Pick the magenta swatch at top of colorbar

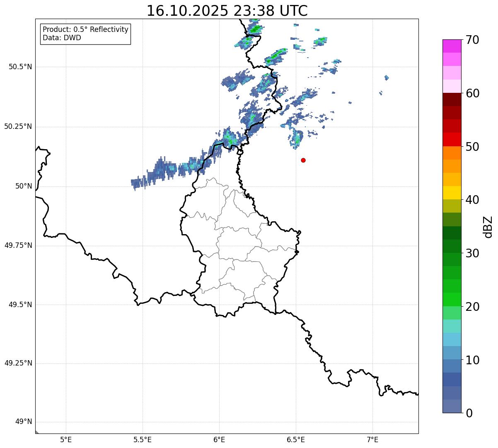(452, 46)
